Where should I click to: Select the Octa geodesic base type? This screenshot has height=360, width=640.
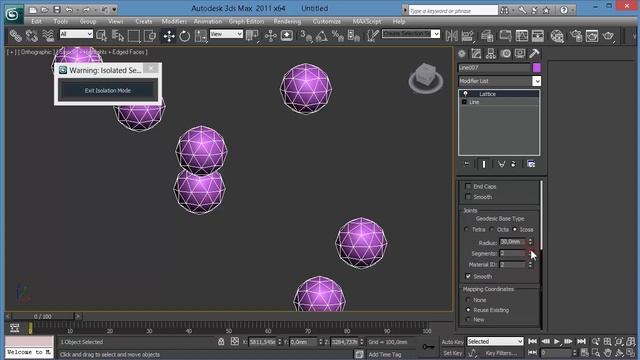tap(492, 229)
